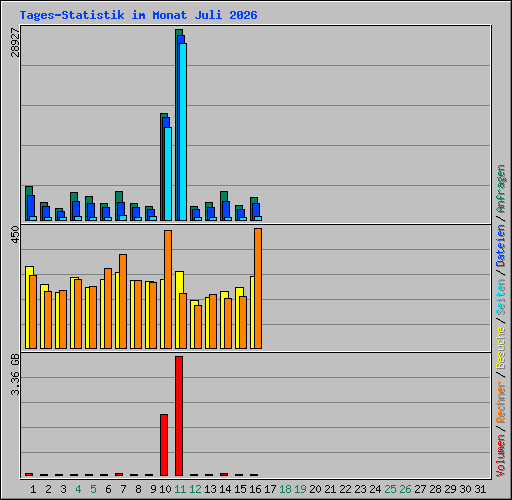Click the yellow 'Besuche' legend label

pos(501,348)
